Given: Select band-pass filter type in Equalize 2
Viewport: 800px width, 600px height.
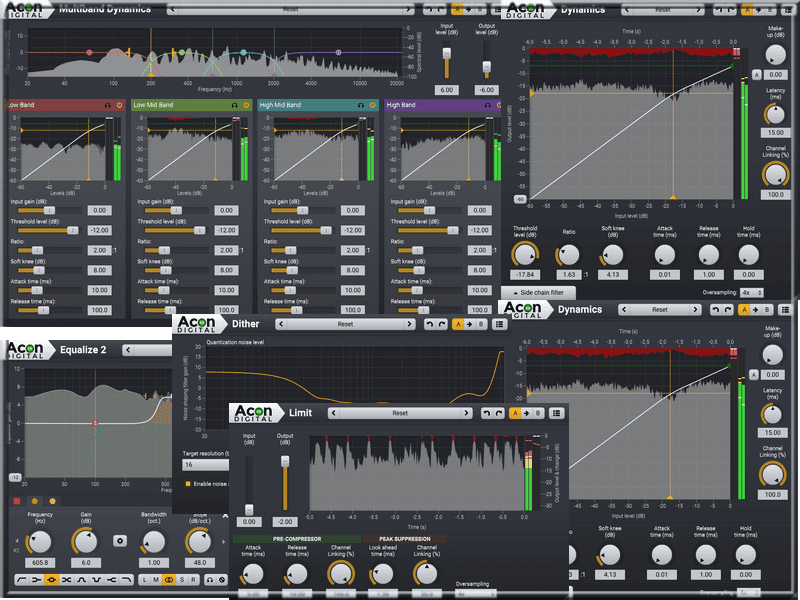Looking at the screenshot, I should point(82,580).
